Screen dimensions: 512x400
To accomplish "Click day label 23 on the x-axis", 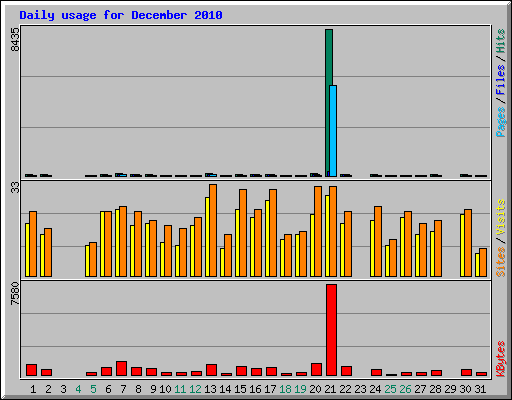I will pos(360,389).
